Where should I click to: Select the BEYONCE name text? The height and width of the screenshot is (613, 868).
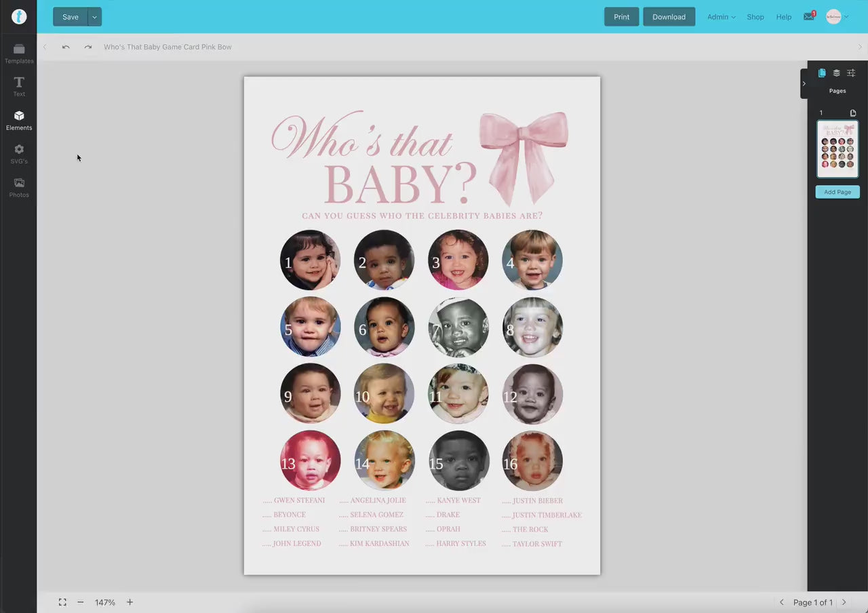click(x=290, y=515)
